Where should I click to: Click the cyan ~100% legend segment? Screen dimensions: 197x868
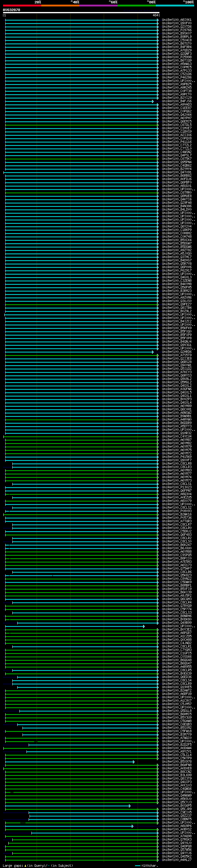coord(175,6)
